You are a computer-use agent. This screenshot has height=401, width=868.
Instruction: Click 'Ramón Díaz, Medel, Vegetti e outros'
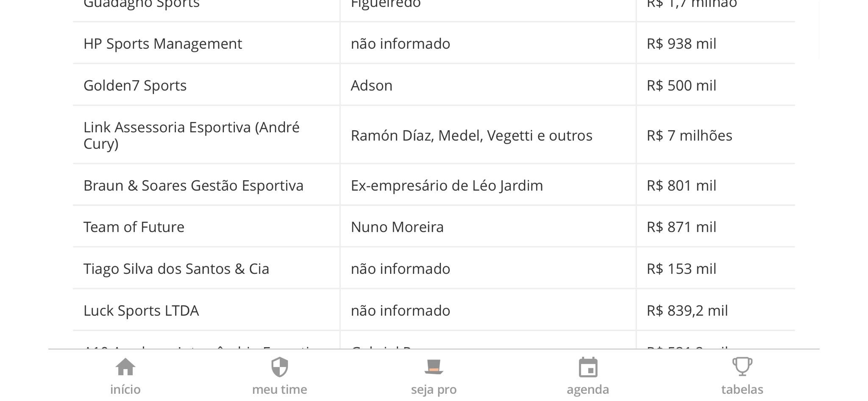click(x=471, y=136)
